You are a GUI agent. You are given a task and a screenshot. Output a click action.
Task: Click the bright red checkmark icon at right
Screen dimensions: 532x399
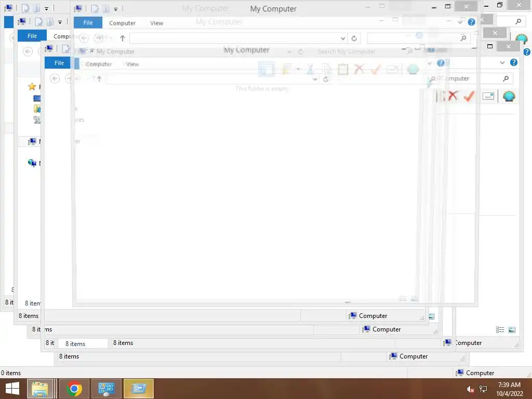469,96
